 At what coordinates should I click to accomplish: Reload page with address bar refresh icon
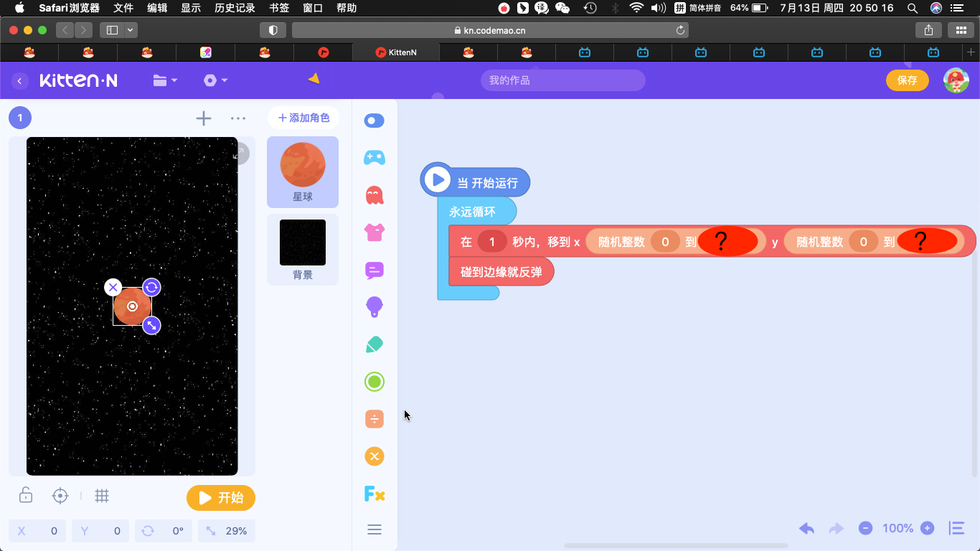click(680, 30)
